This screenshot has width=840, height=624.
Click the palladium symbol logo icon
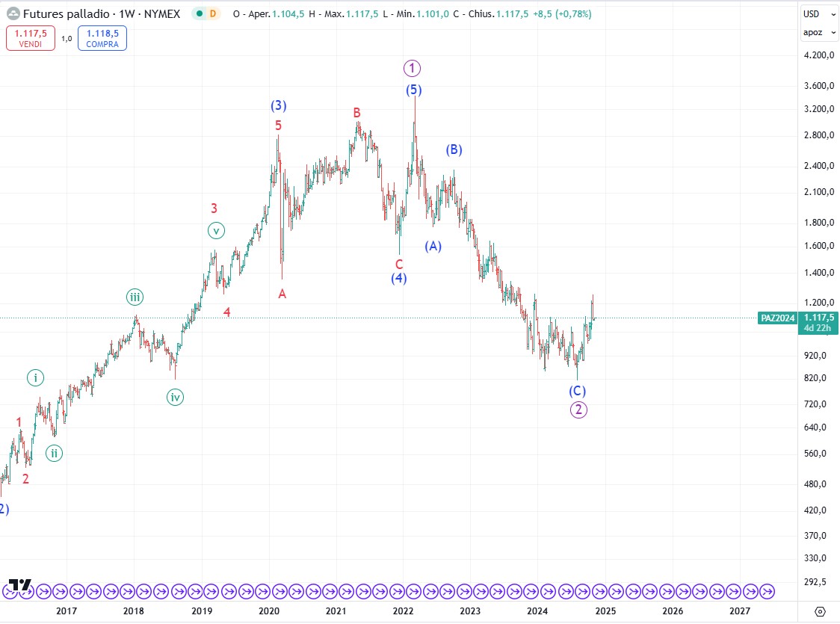tap(13, 14)
